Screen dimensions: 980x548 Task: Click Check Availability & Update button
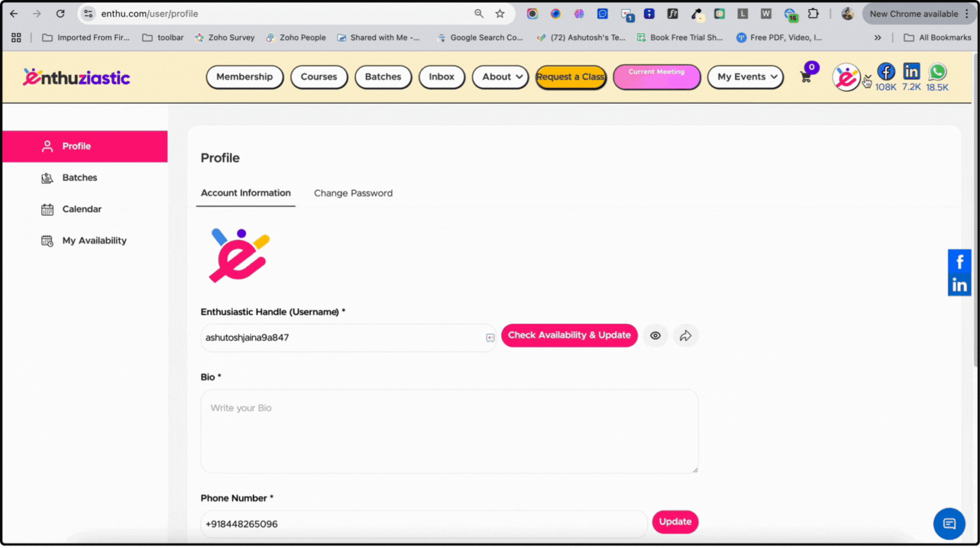tap(569, 335)
